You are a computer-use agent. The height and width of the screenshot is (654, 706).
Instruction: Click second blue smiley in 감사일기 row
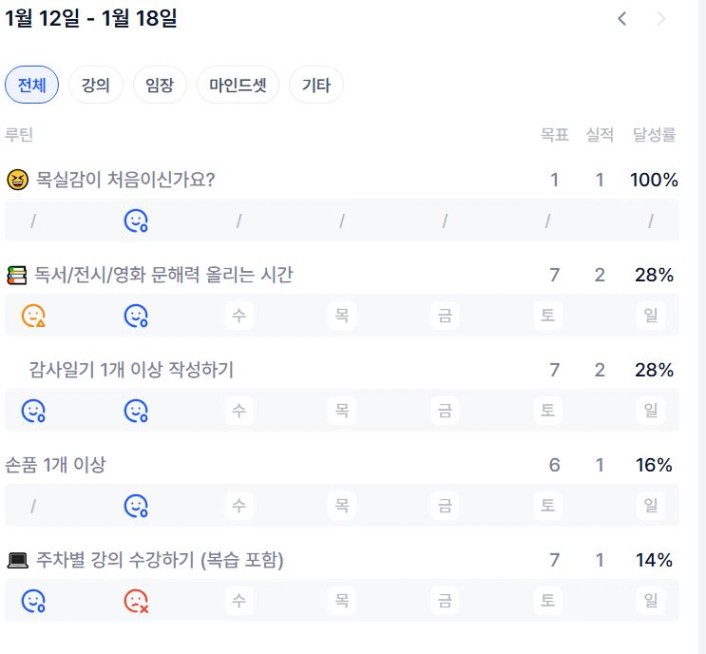136,411
